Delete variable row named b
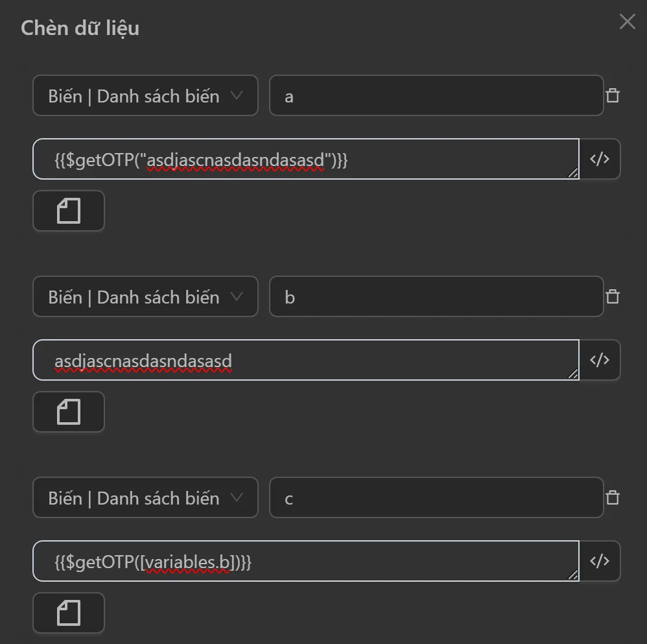The image size is (647, 644). click(612, 297)
